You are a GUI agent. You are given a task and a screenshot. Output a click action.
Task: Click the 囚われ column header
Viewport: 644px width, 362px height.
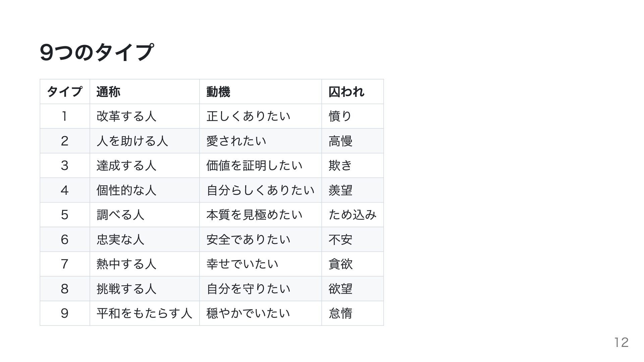[x=346, y=92]
